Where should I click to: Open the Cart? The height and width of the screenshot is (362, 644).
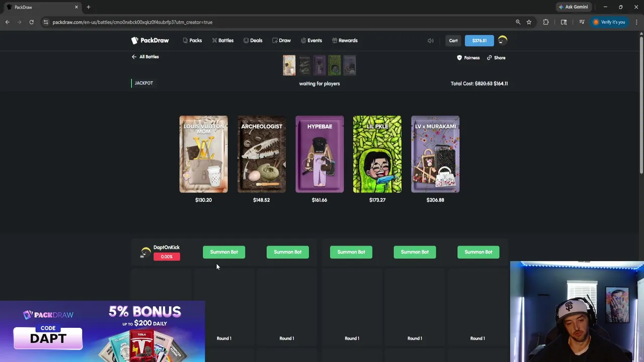(453, 41)
